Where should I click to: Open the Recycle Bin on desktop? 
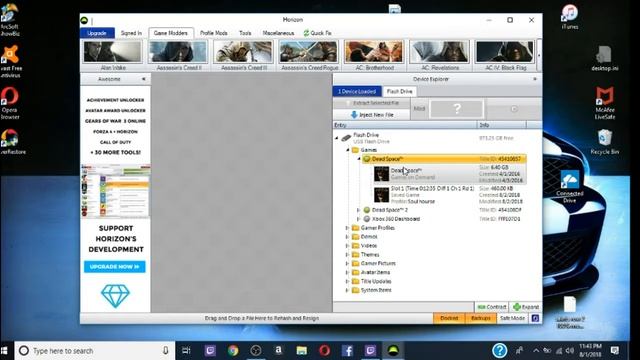pyautogui.click(x=605, y=142)
